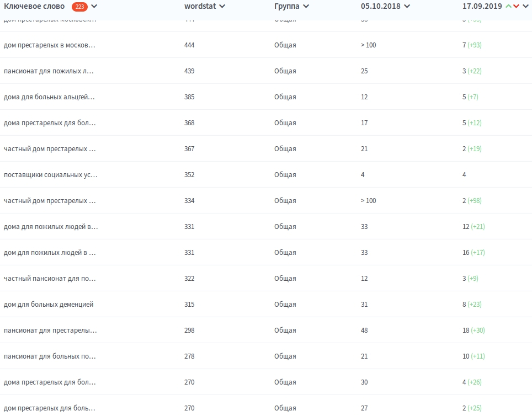Open keyword 'пансионат для пожилых л…'
The height and width of the screenshot is (416, 532).
(49, 71)
